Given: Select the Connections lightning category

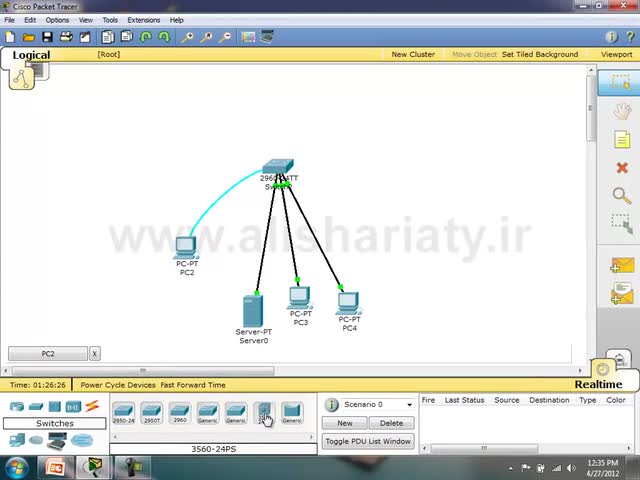Looking at the screenshot, I should pyautogui.click(x=92, y=406).
